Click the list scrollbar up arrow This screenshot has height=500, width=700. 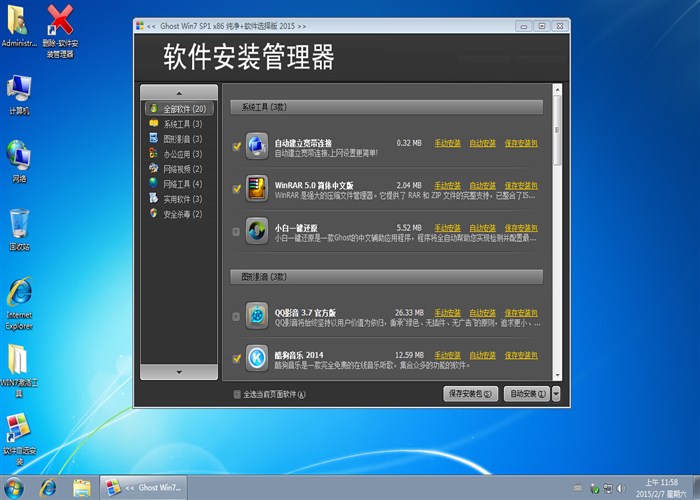557,89
